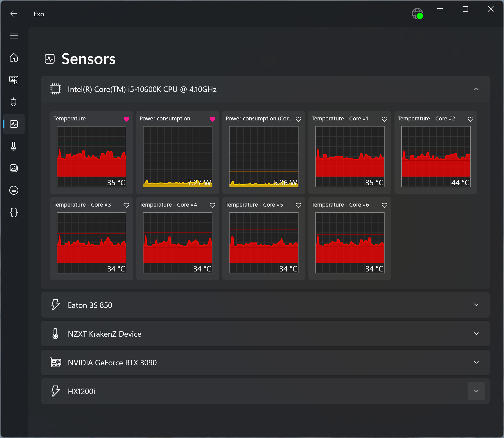
Task: Expand the HX1200i section chevron
Action: point(476,391)
